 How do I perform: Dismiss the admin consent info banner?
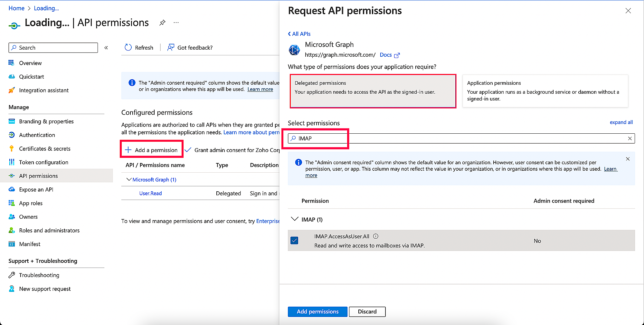coord(628,159)
